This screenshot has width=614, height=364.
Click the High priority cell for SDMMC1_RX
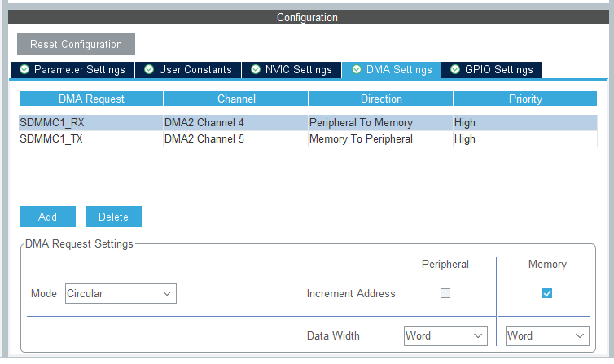tap(525, 122)
